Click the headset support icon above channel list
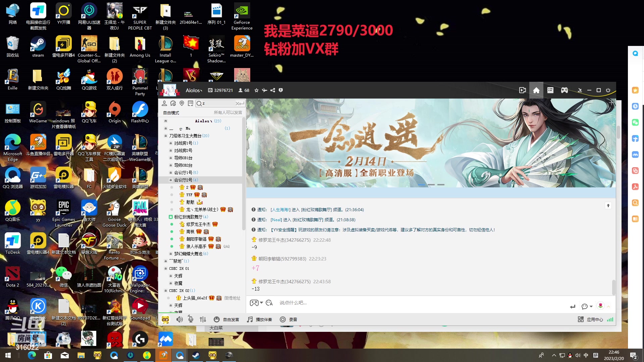Image resolution: width=644 pixels, height=362 pixels. click(x=173, y=103)
